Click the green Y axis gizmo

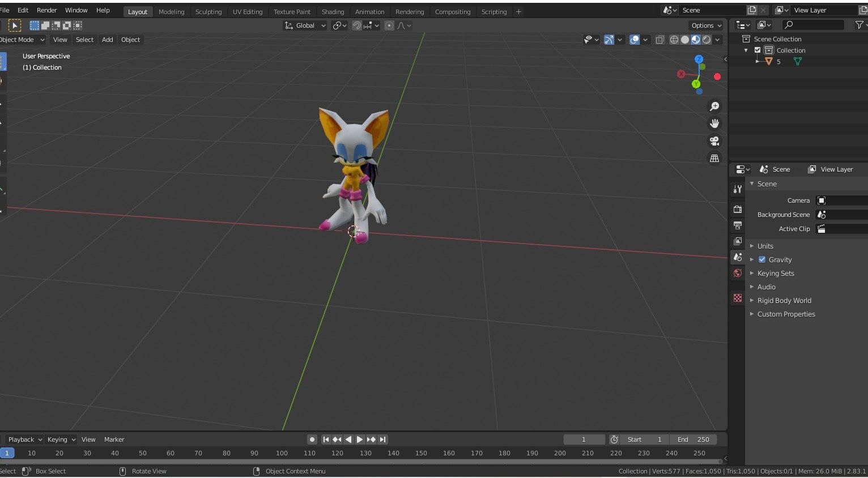(696, 84)
